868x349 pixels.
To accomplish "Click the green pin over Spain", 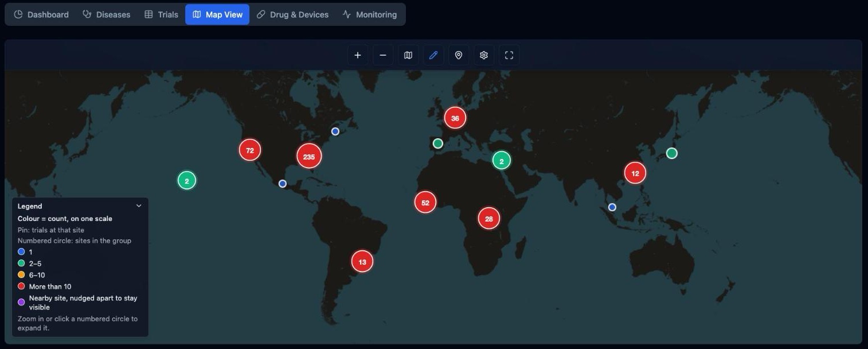I will (x=438, y=144).
